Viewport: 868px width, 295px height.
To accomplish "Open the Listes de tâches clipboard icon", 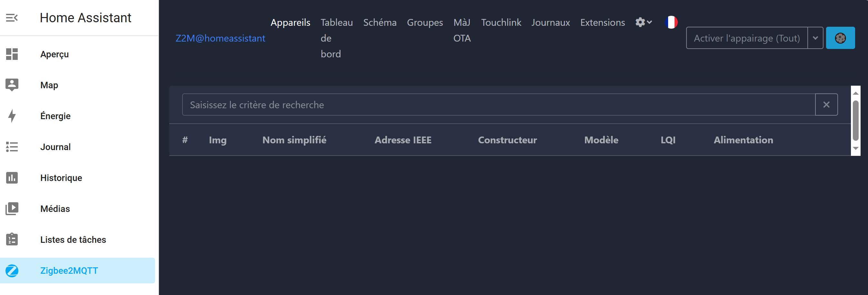I will click(12, 239).
